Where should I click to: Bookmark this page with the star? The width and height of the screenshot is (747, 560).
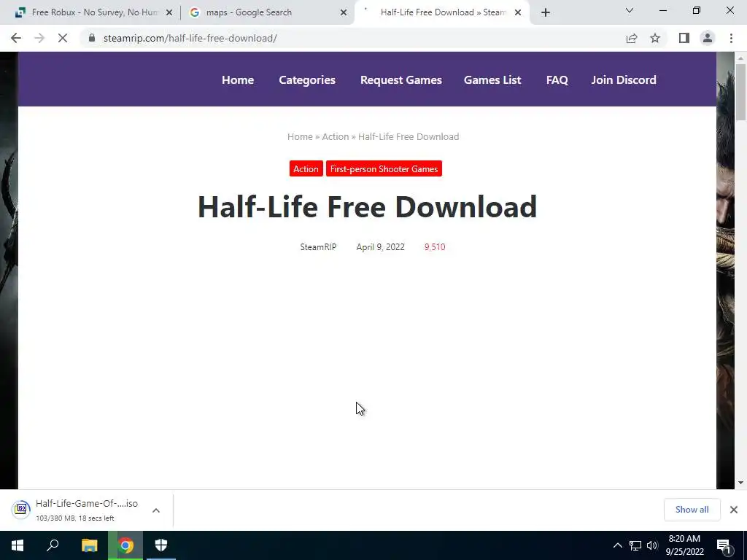click(655, 38)
